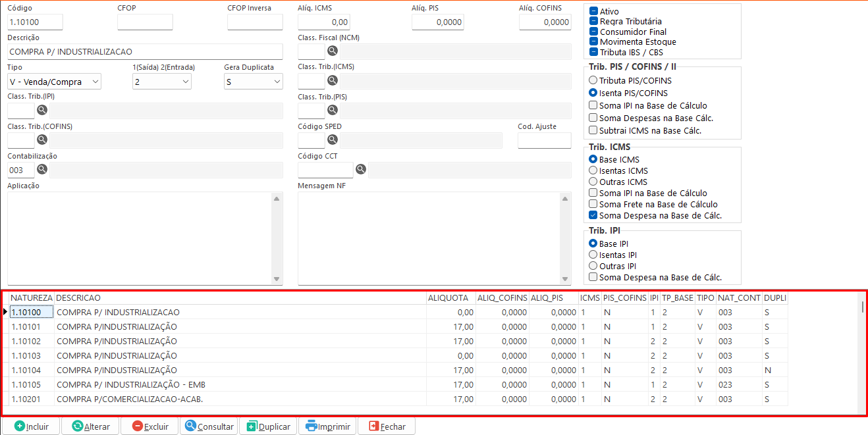The width and height of the screenshot is (868, 435).
Task: Click the Incluir button
Action: pos(32,426)
